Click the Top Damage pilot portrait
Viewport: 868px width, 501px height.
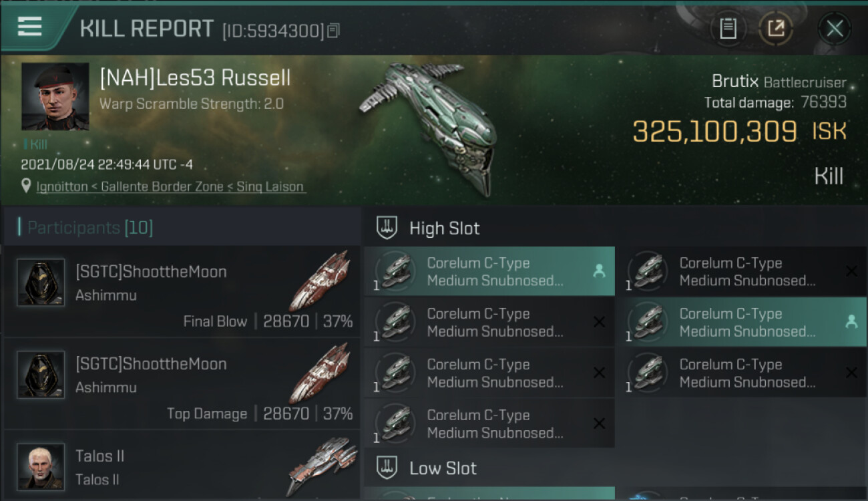click(41, 375)
